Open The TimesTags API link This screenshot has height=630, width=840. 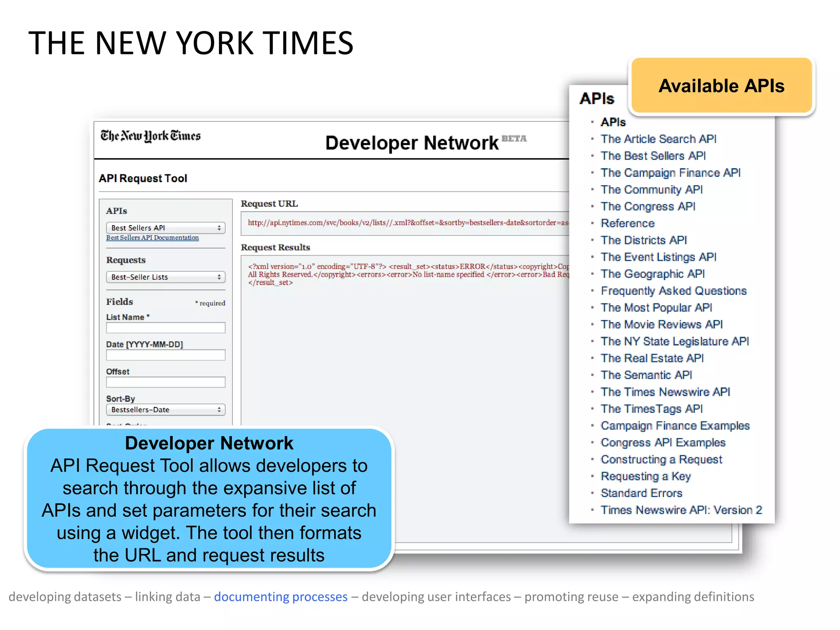point(652,409)
